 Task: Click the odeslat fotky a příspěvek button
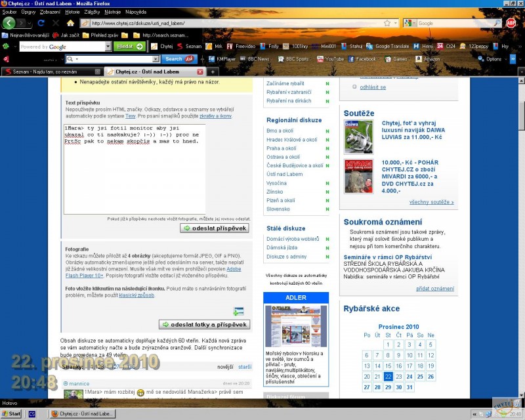(x=204, y=324)
